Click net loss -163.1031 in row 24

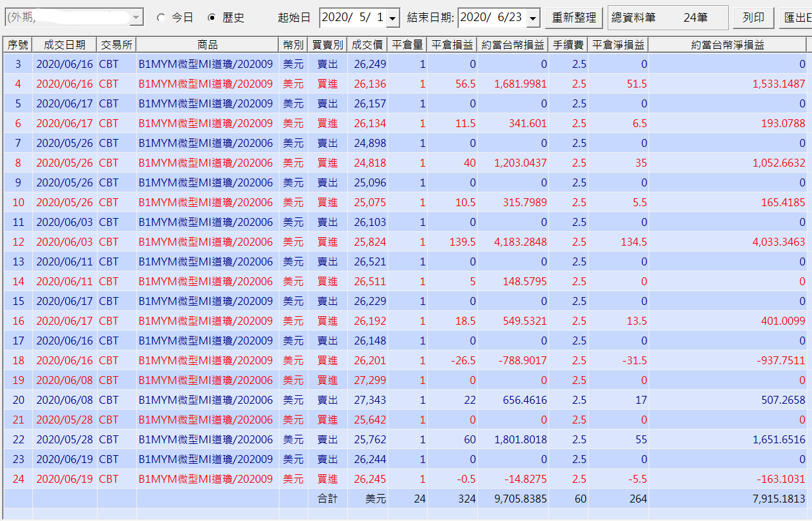point(781,479)
